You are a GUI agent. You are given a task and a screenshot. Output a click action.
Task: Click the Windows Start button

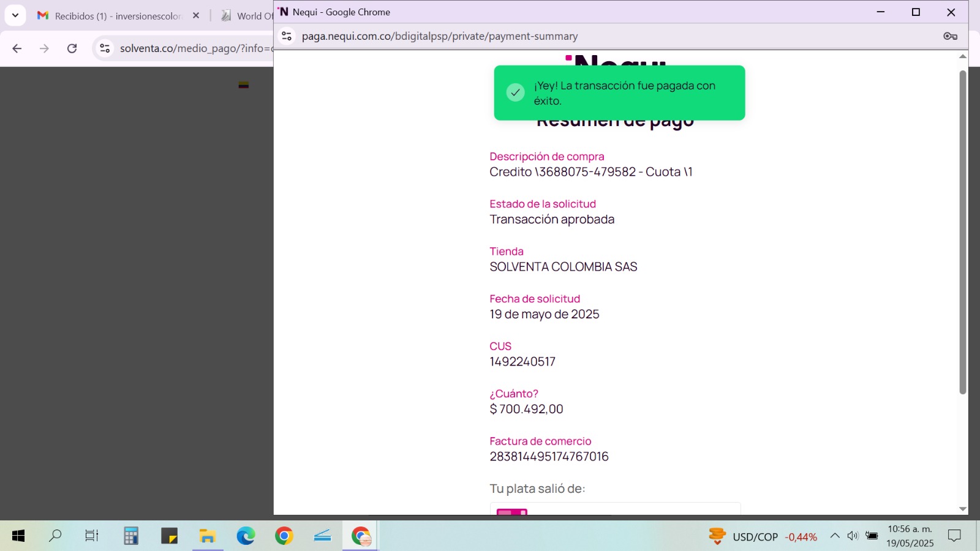click(x=18, y=536)
